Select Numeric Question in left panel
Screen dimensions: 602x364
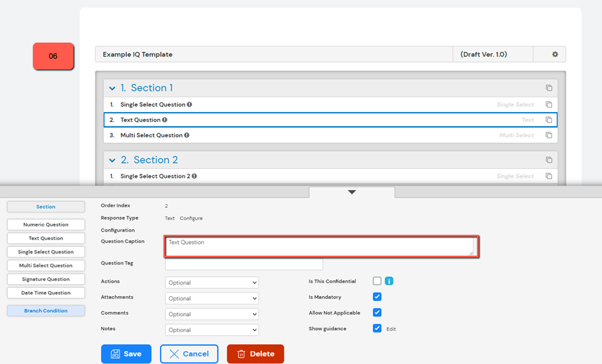[46, 225]
